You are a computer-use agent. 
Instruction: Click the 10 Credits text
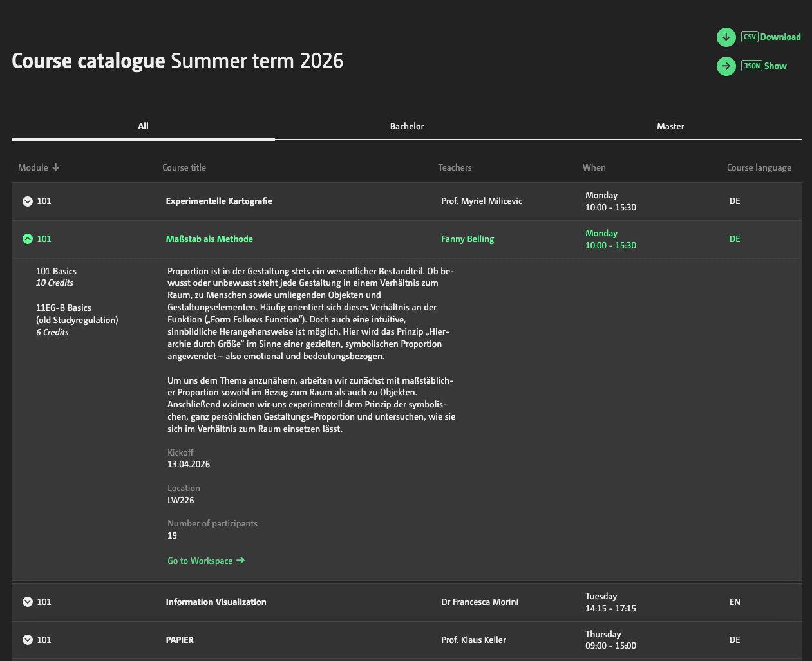click(55, 283)
